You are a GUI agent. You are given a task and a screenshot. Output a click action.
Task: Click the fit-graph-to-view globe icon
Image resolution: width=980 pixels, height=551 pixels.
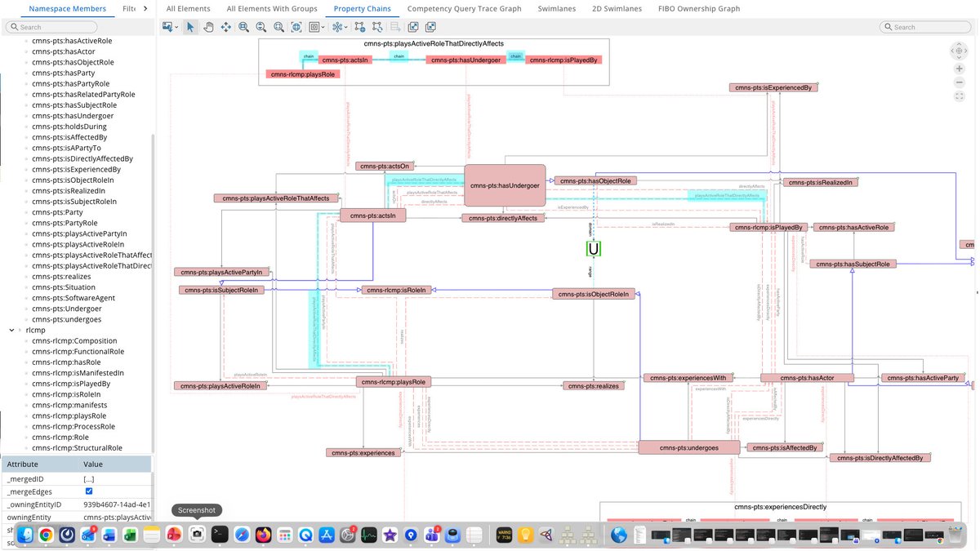click(x=296, y=26)
